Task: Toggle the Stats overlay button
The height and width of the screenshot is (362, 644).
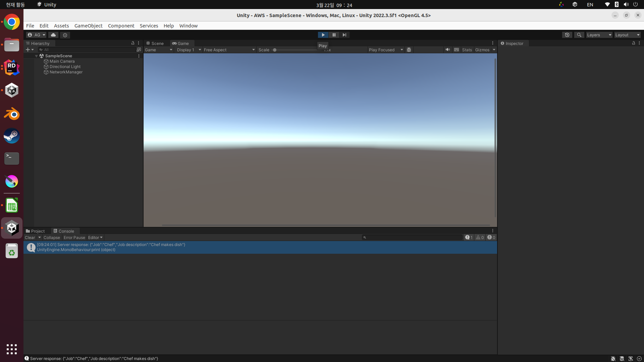Action: pos(467,50)
